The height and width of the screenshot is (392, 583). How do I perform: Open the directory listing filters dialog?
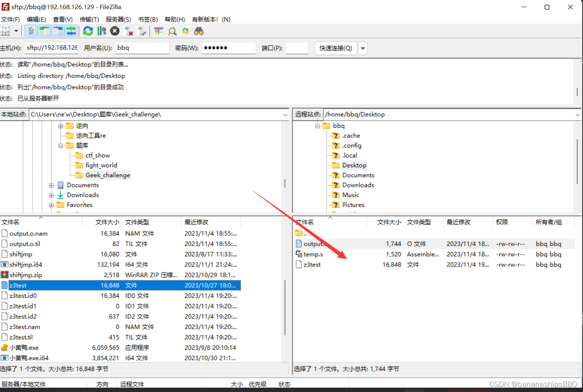pos(159,31)
